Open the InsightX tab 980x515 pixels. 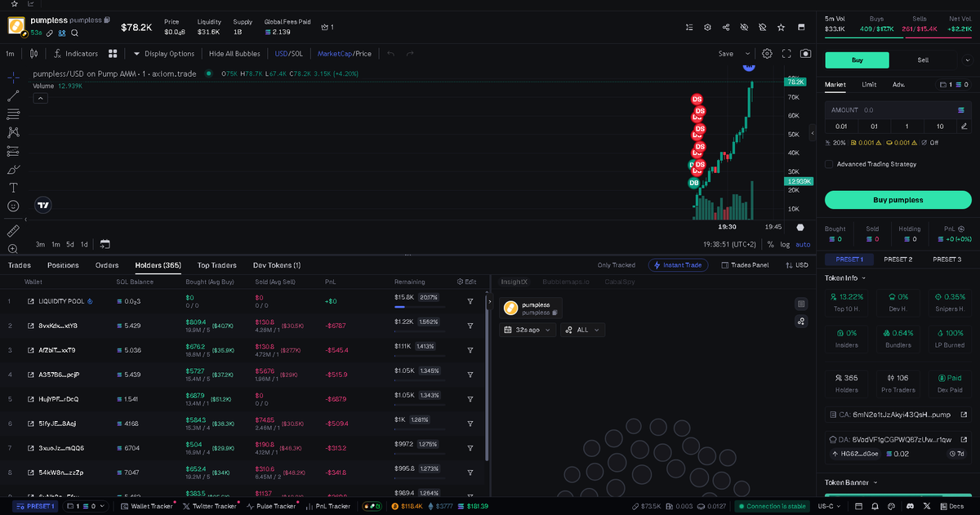(x=514, y=282)
